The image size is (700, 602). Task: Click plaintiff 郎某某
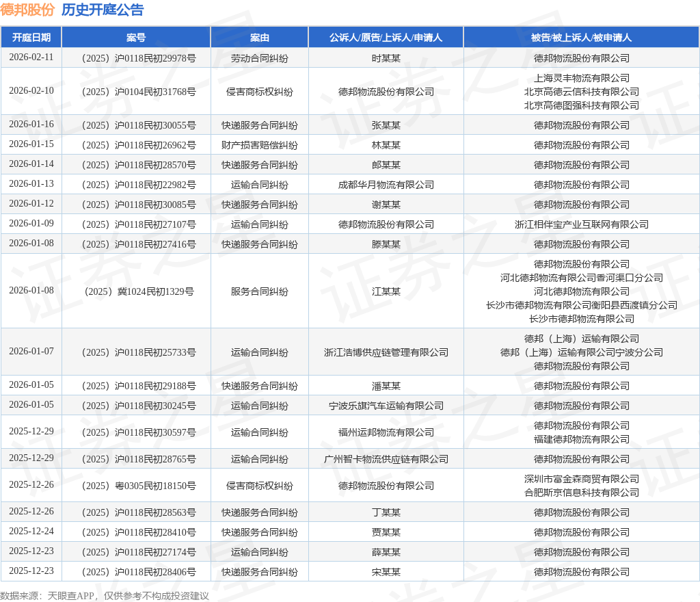point(386,166)
